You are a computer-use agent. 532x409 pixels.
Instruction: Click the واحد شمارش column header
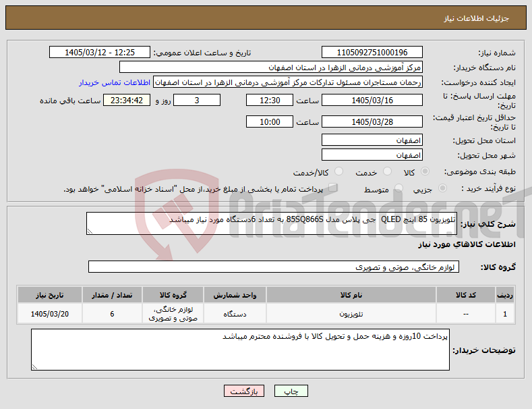[x=235, y=295]
